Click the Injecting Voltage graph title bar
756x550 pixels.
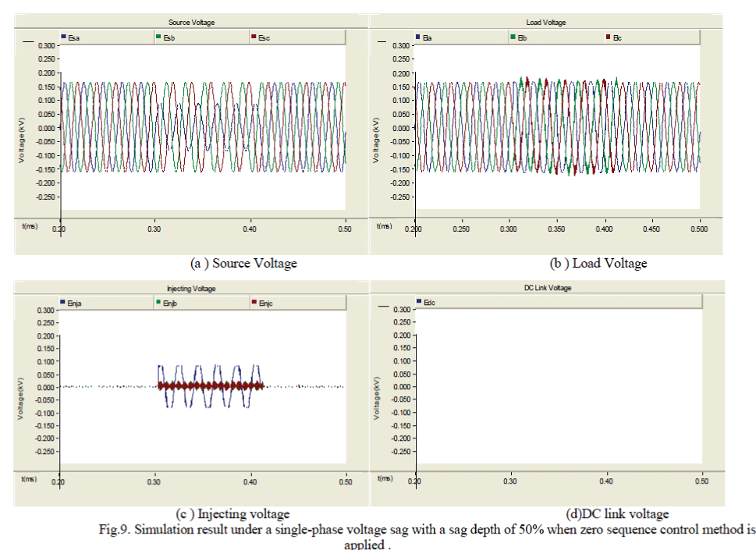click(x=192, y=289)
